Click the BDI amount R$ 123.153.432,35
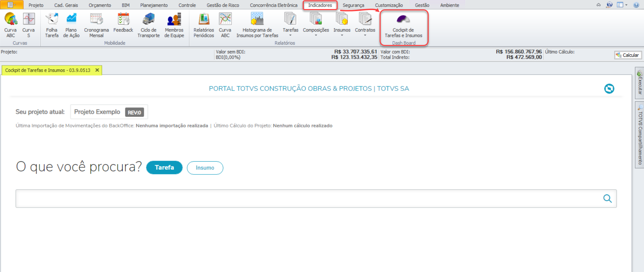Viewport: 644px width, 272px height. pos(354,57)
